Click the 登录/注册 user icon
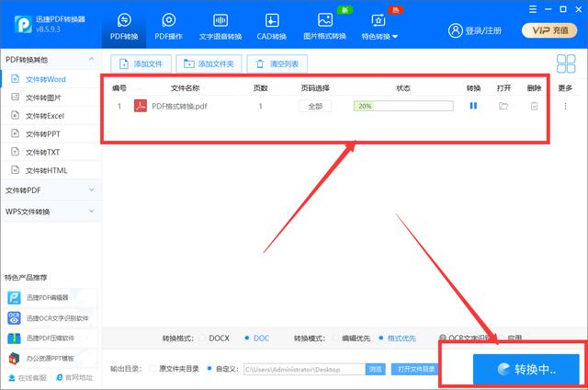 456,30
